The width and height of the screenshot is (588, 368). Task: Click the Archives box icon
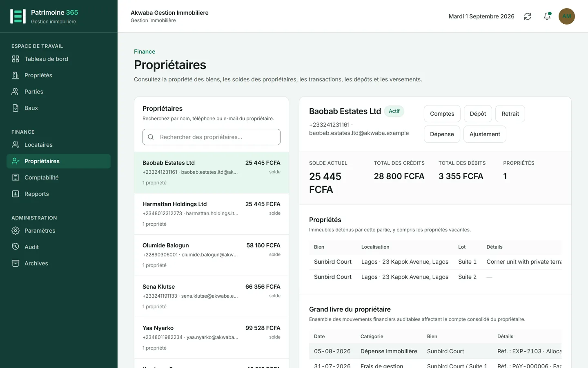16,263
